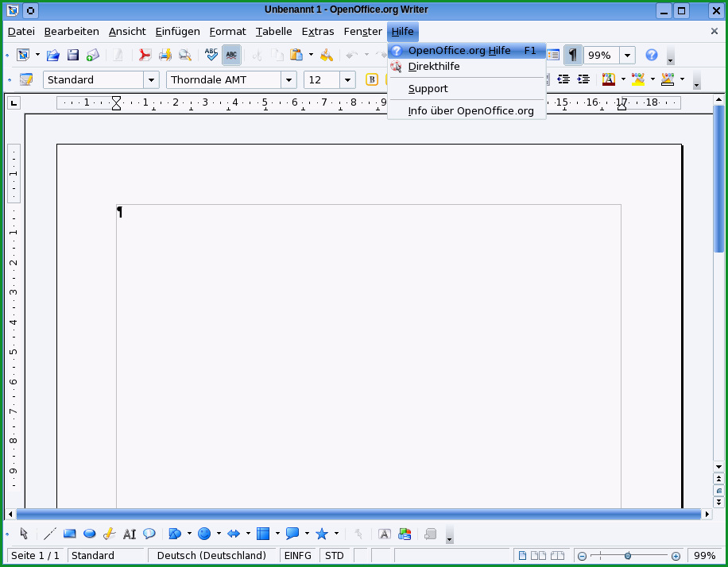Click the Basic Shapes icon
Screen dimensions: 728x567
175,534
